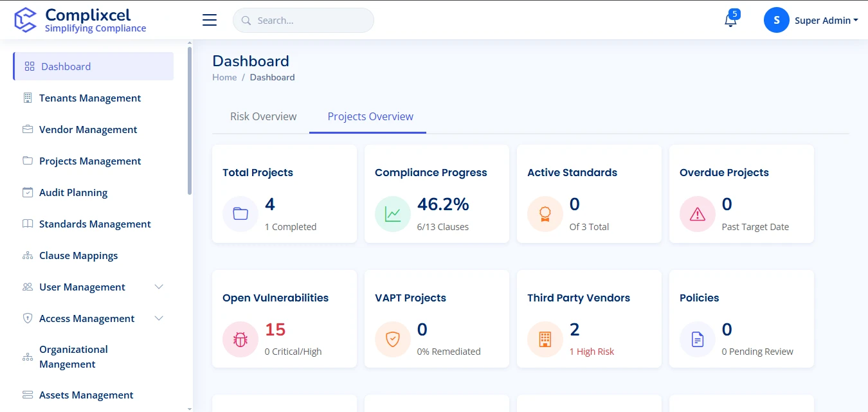Toggle the hamburger sidebar menu icon
This screenshot has width=868, height=412.
[x=210, y=21]
